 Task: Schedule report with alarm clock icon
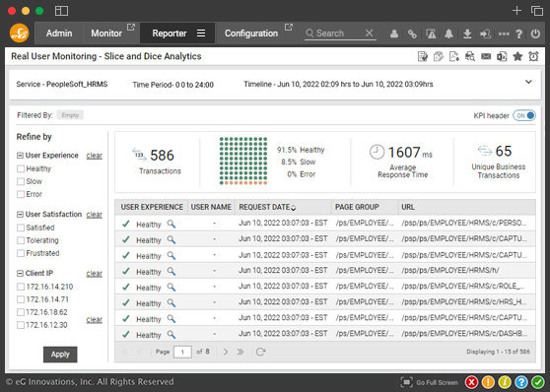click(x=533, y=56)
